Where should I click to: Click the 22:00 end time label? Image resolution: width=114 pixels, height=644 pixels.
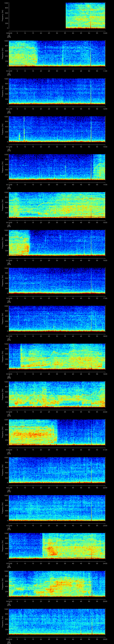(x=105, y=487)
